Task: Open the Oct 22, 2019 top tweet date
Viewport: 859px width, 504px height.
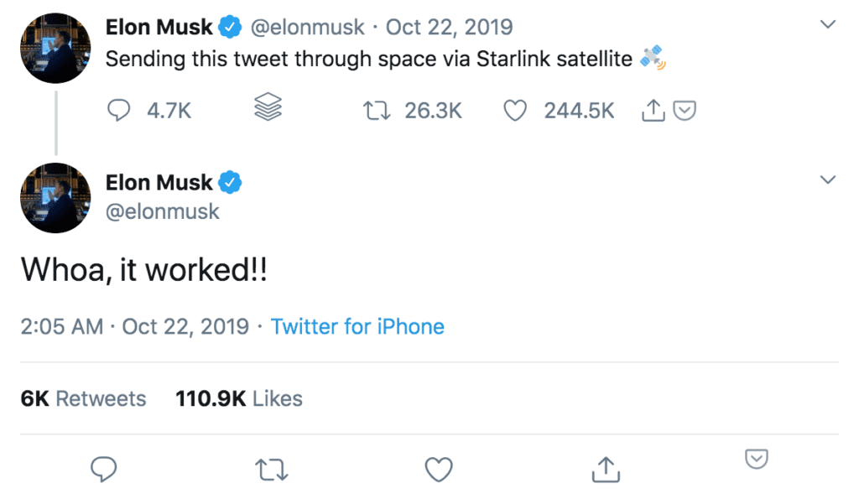Action: [449, 27]
